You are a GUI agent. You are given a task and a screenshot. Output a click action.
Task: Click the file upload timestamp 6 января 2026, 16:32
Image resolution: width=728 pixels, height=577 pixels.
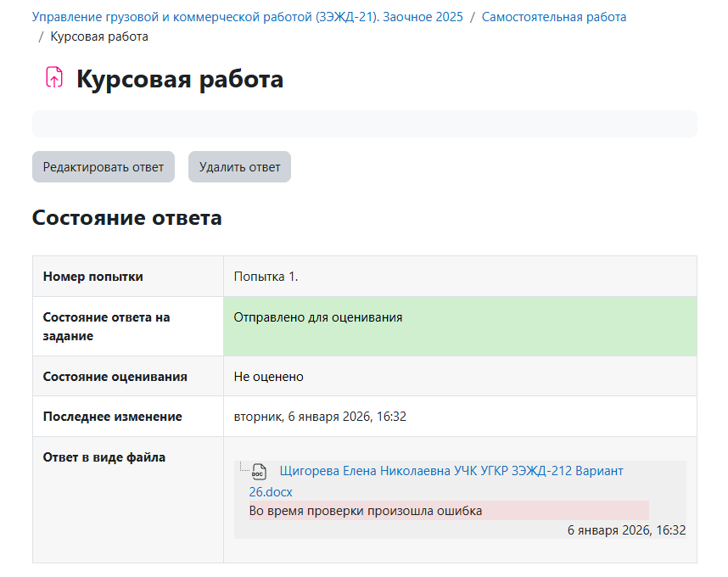[x=625, y=530]
